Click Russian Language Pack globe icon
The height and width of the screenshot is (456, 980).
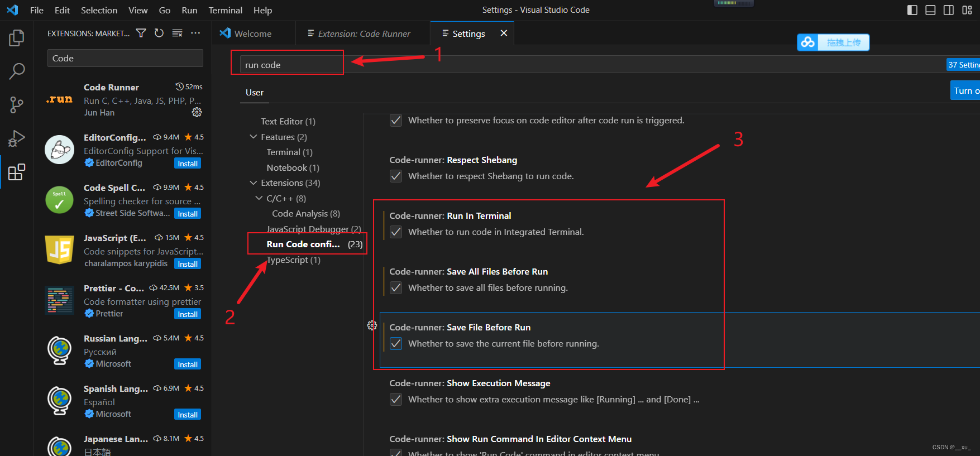tap(59, 351)
